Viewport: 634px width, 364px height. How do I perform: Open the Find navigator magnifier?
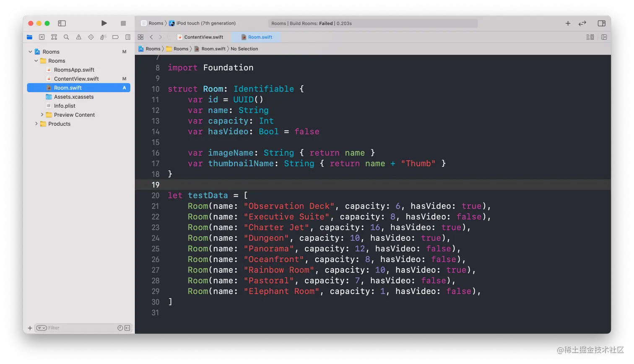coord(66,37)
